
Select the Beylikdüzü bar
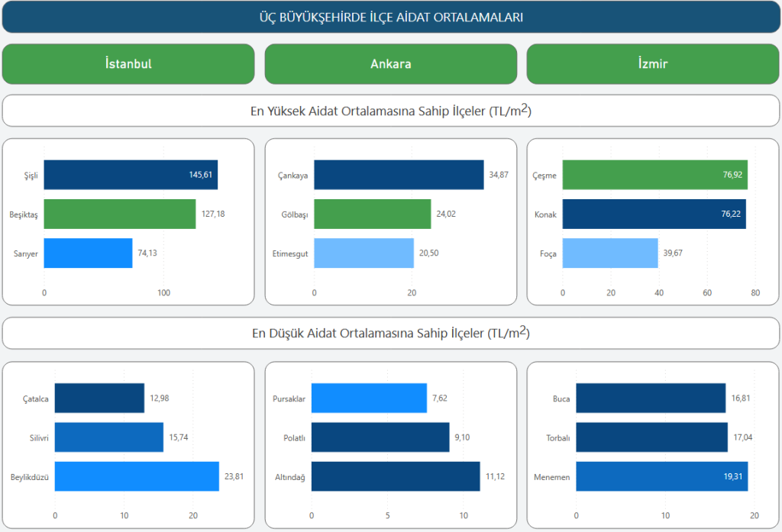(137, 477)
